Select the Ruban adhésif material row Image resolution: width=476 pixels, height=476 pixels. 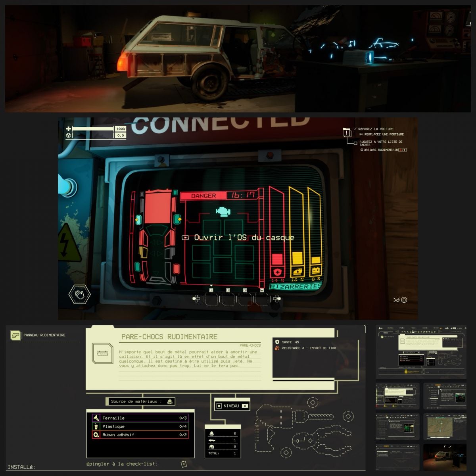click(140, 435)
